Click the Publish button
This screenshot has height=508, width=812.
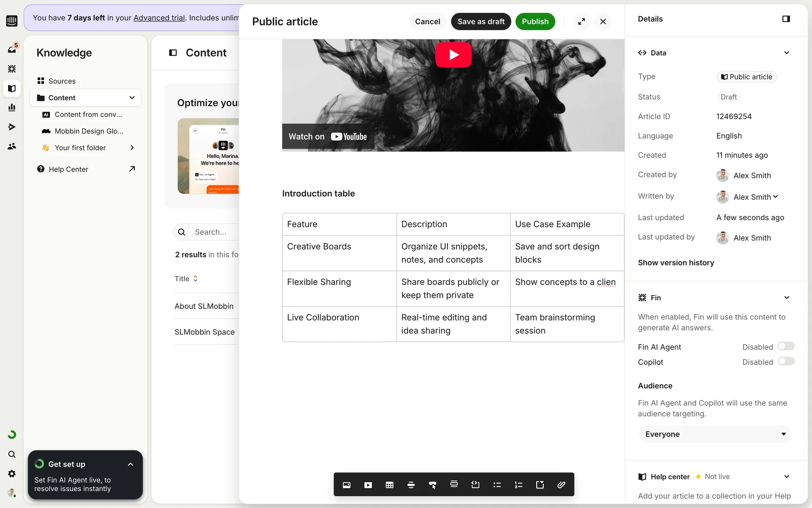click(535, 22)
